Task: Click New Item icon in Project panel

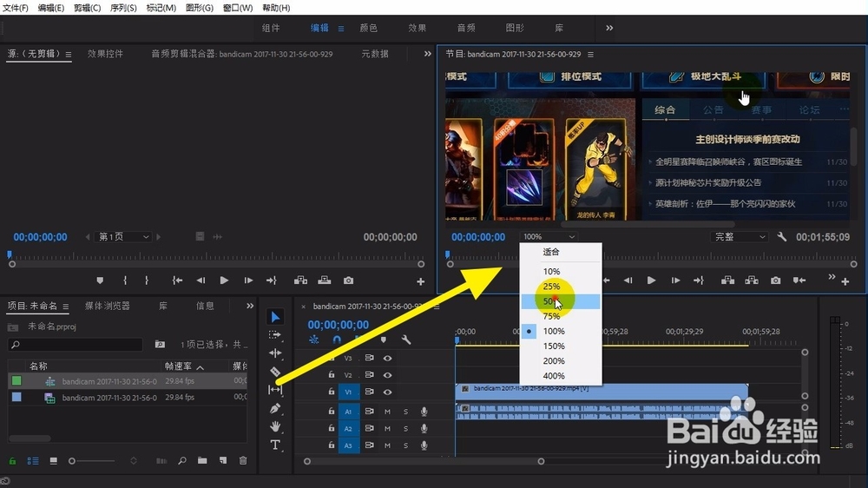Action: pos(222,460)
